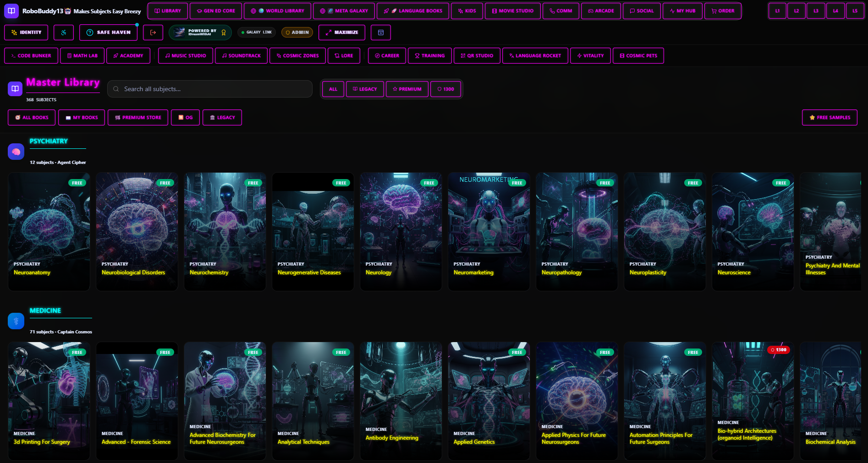Filter subjects by Premium
This screenshot has width=868, height=463.
pos(407,89)
